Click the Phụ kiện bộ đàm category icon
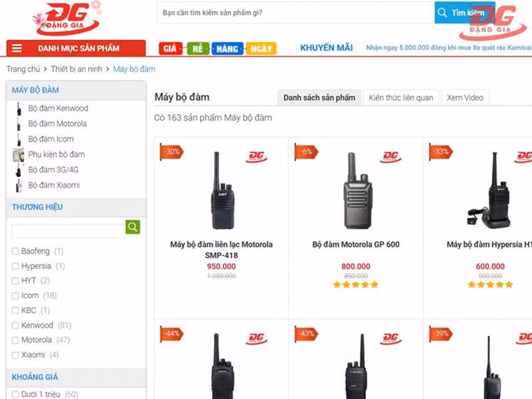 coord(18,155)
